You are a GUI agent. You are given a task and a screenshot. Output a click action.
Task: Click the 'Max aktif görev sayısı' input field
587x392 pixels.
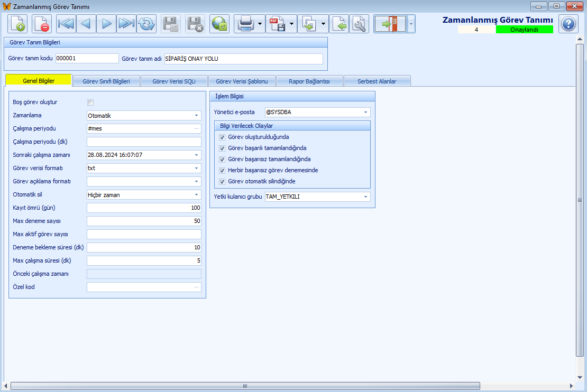click(x=144, y=235)
